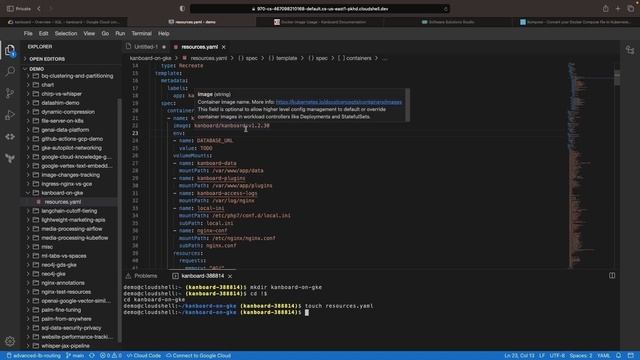Viewport: 640px width, 360px height.
Task: Open errors and warnings count in status bar
Action: (x=111, y=356)
